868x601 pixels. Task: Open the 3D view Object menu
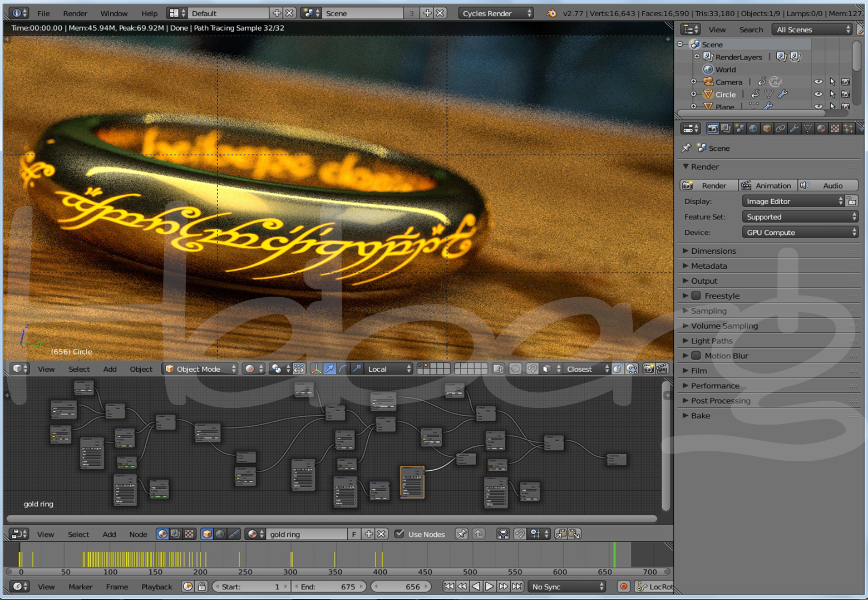(141, 369)
